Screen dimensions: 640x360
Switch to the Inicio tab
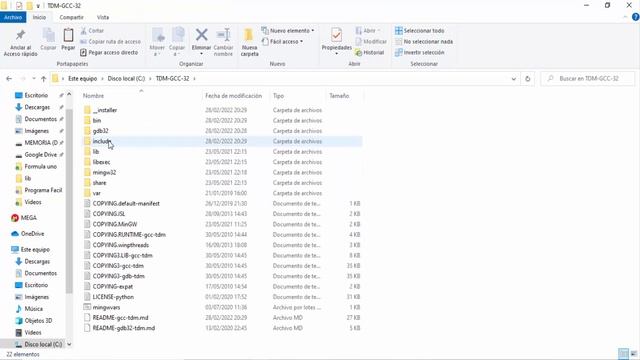(39, 17)
